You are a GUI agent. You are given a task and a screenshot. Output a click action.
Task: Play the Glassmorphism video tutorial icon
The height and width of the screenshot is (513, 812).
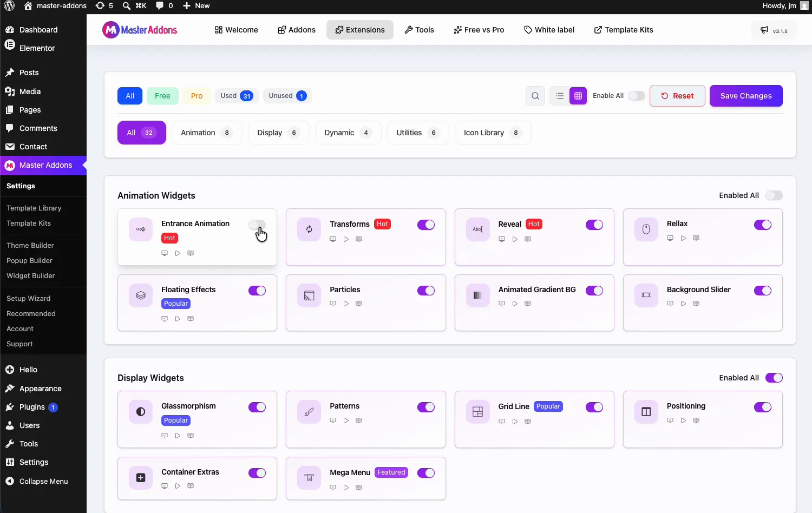[x=178, y=436]
